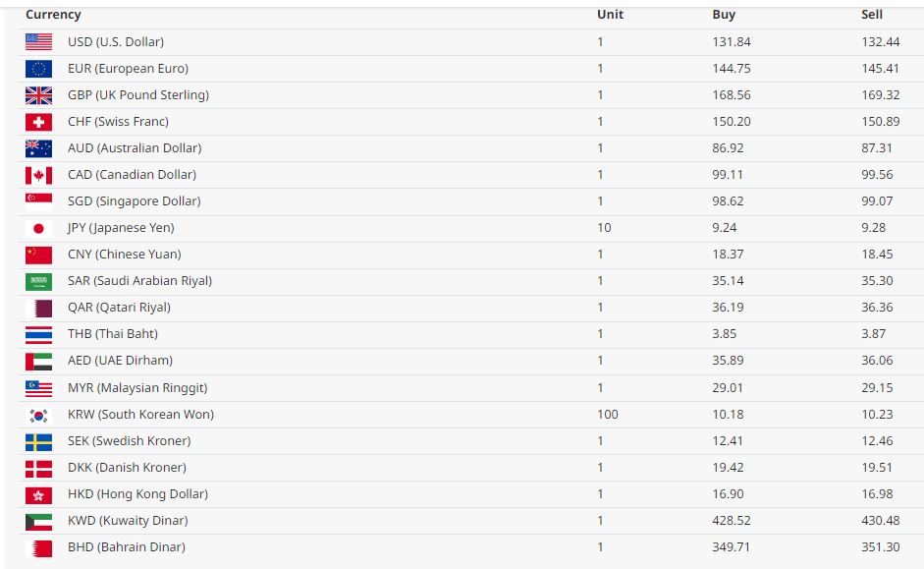
Task: Select the MYR (Malaysian Ringgit) label
Action: tap(137, 388)
